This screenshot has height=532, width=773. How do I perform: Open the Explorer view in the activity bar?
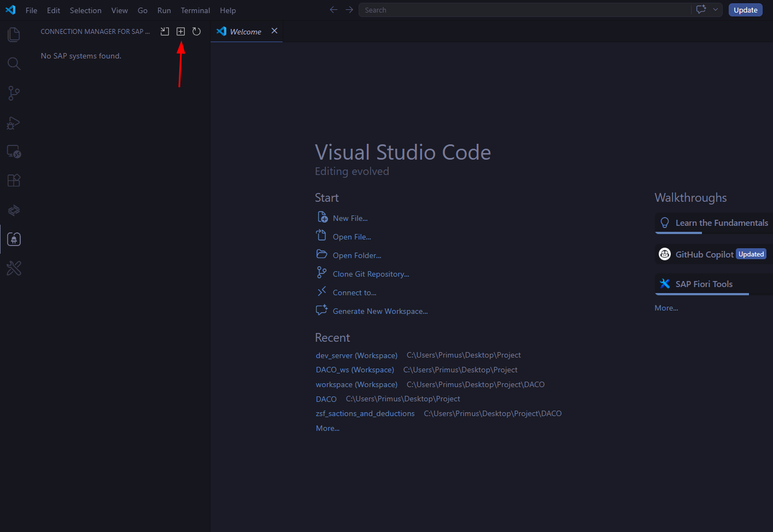[x=14, y=35]
